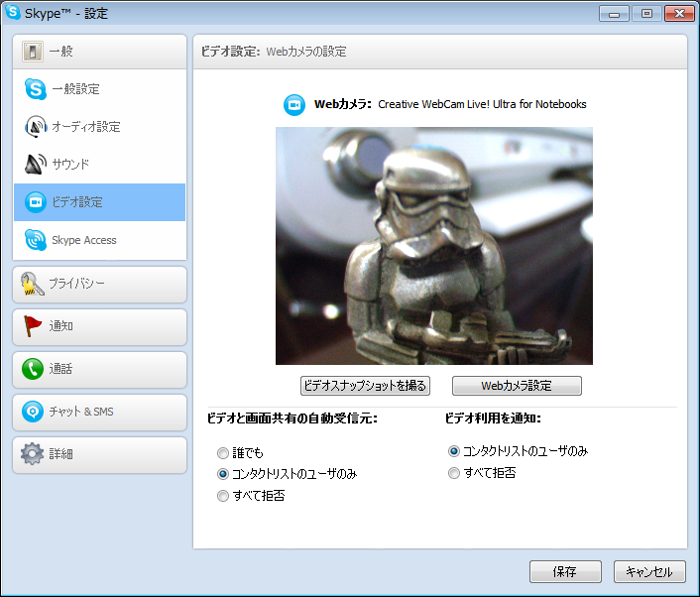Select the ビデオ設定 sidebar entry

pos(99,202)
